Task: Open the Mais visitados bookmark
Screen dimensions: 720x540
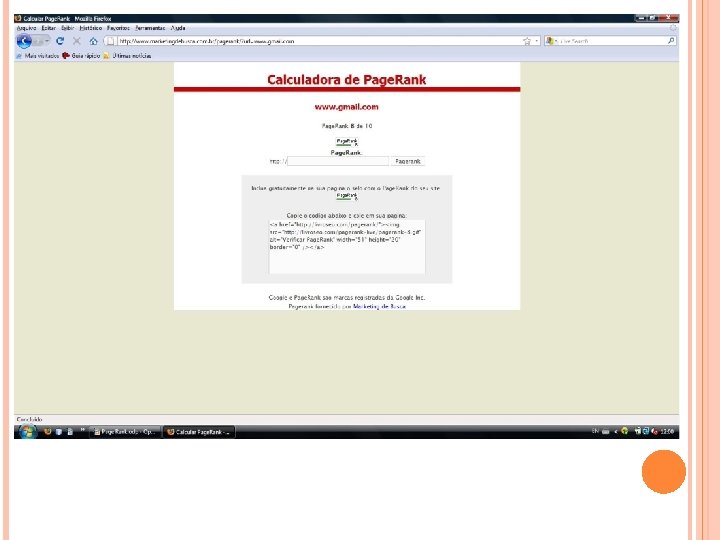Action: click(x=38, y=56)
